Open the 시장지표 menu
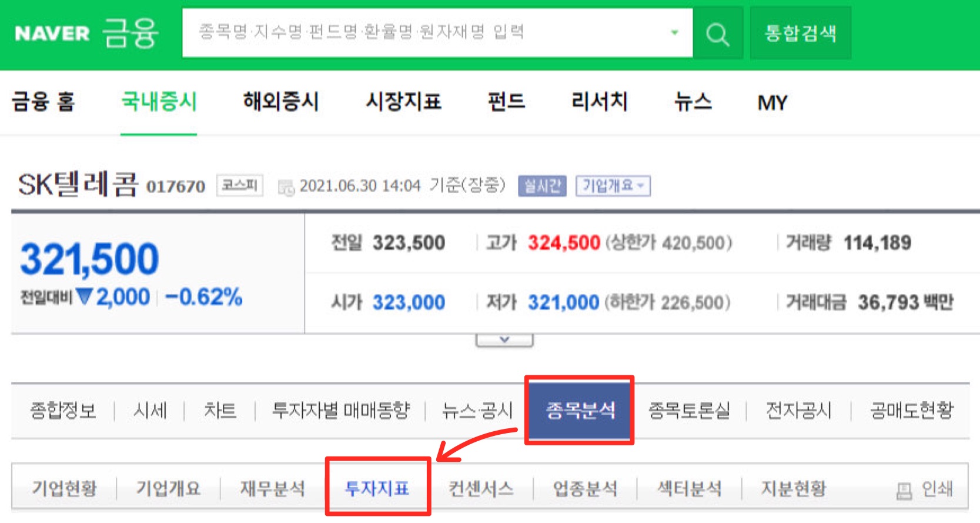This screenshot has width=980, height=523. click(x=403, y=102)
